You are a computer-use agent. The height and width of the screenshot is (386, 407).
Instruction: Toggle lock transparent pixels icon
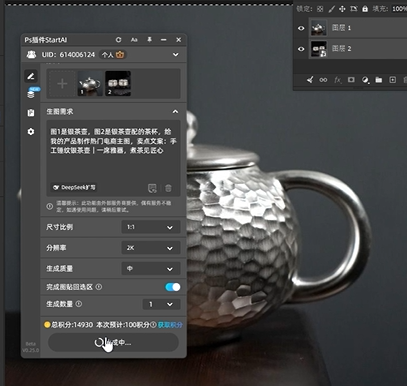coord(320,9)
